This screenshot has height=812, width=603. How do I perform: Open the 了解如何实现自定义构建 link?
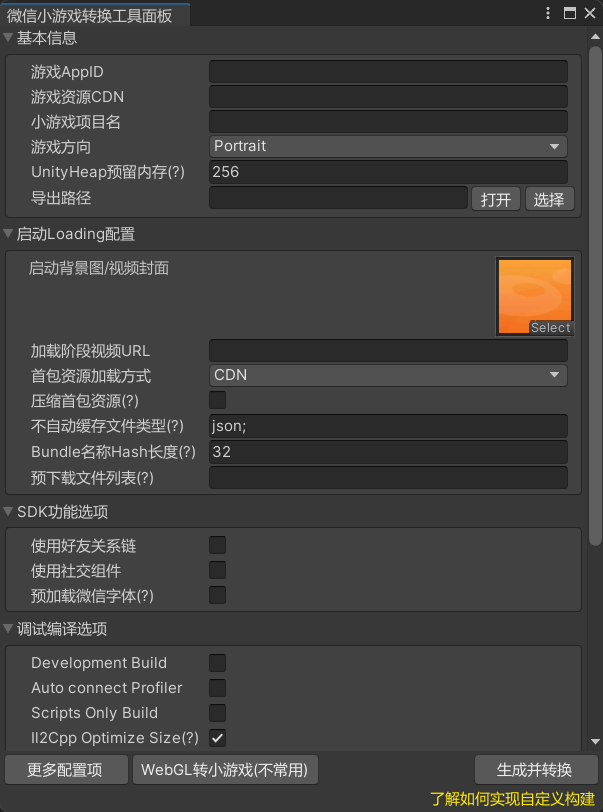(x=512, y=799)
